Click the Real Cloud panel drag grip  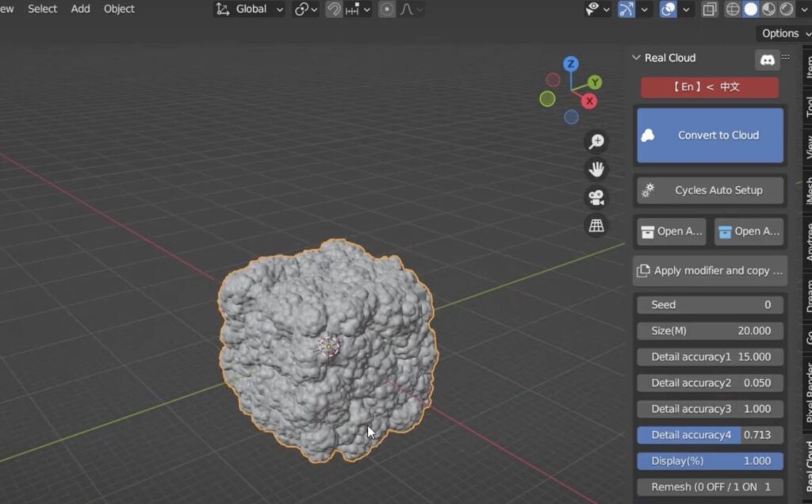coord(786,57)
